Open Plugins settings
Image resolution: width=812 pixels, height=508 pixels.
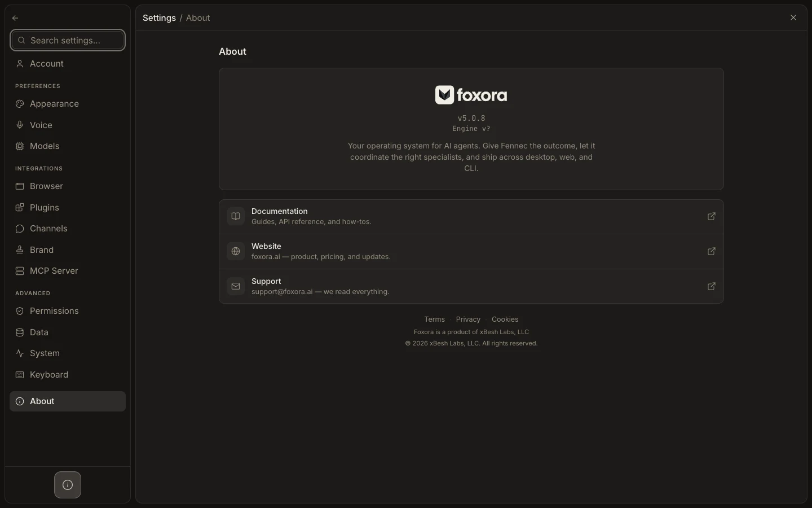click(x=68, y=207)
